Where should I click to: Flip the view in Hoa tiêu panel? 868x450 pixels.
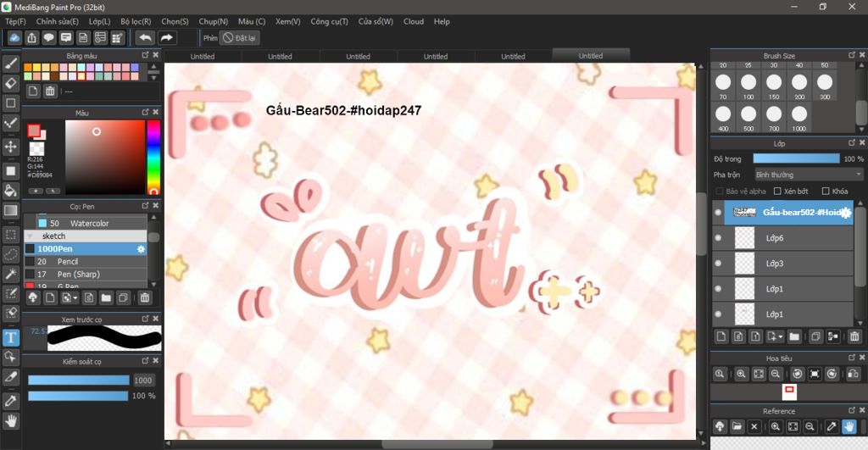854,374
